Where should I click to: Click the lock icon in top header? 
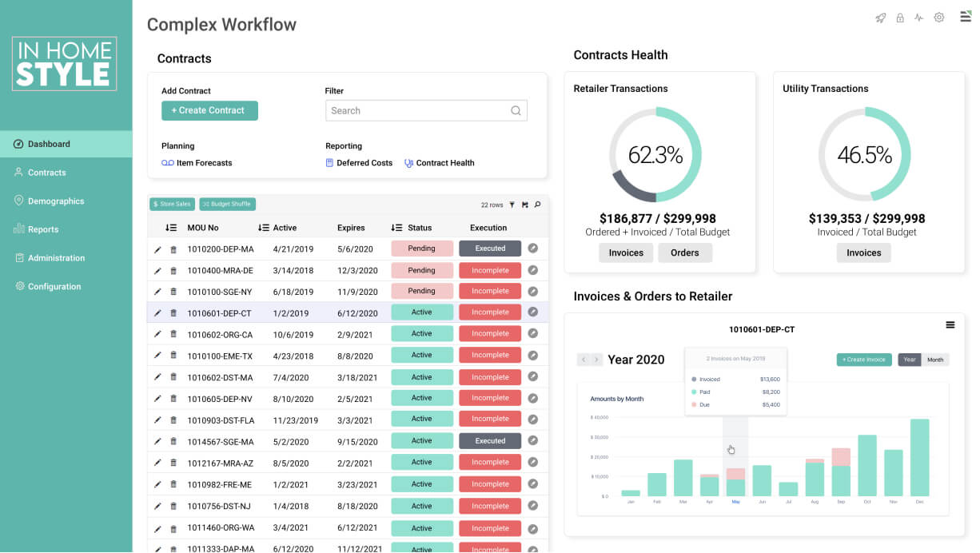click(x=900, y=18)
